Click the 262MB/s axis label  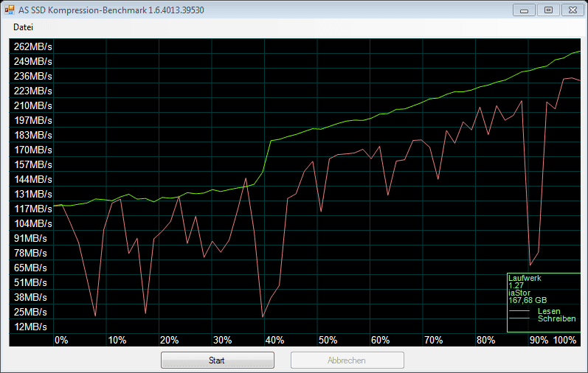pyautogui.click(x=33, y=47)
